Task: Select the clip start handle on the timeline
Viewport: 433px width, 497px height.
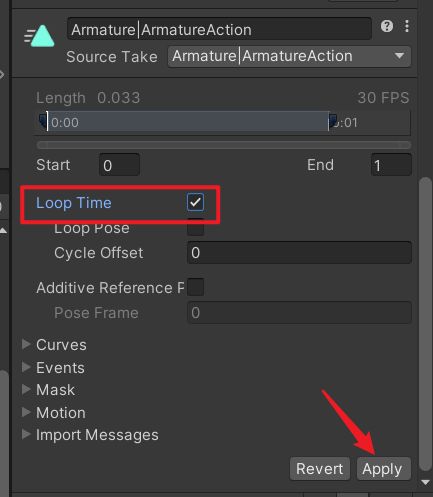Action: click(x=43, y=121)
